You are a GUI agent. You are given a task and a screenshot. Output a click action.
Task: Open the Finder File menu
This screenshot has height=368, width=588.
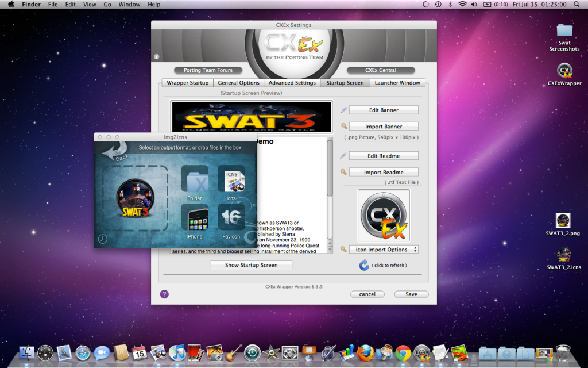(53, 5)
